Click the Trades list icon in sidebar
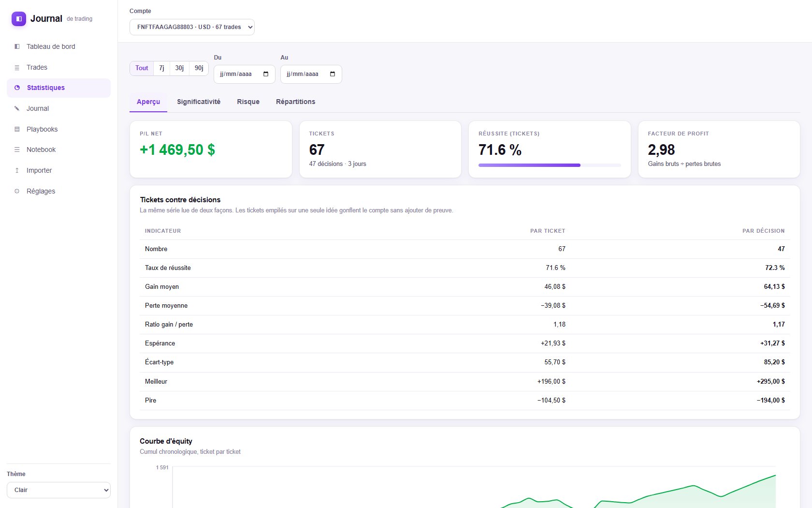This screenshot has width=812, height=508. coord(17,67)
